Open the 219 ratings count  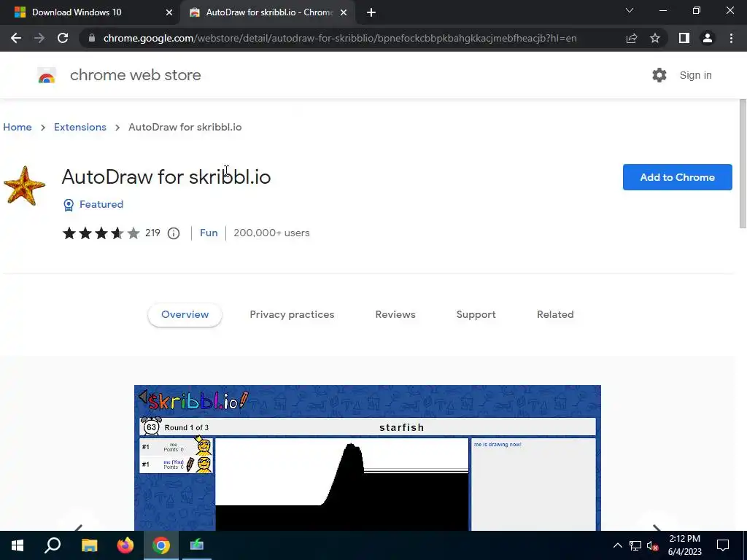(x=152, y=233)
